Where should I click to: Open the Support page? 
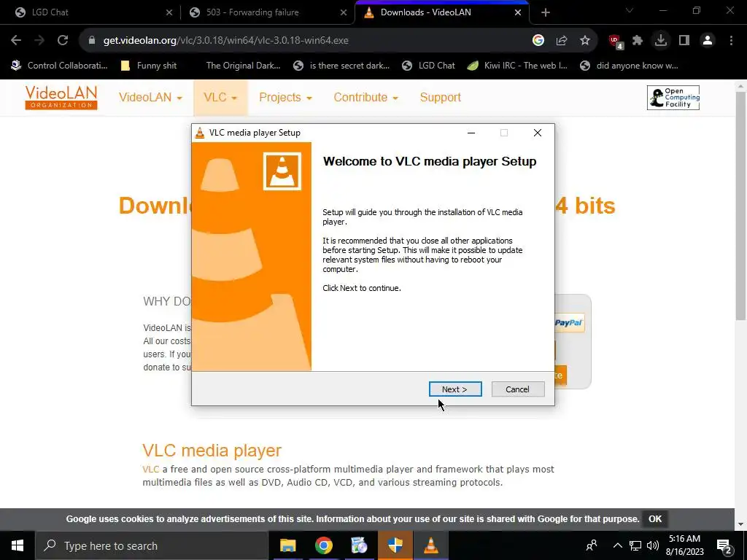pyautogui.click(x=440, y=97)
